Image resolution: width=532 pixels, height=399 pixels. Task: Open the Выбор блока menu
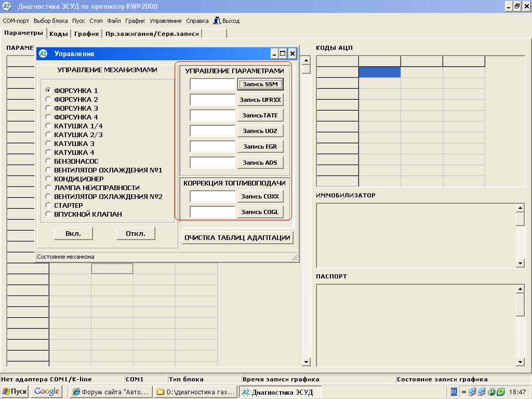coord(50,21)
